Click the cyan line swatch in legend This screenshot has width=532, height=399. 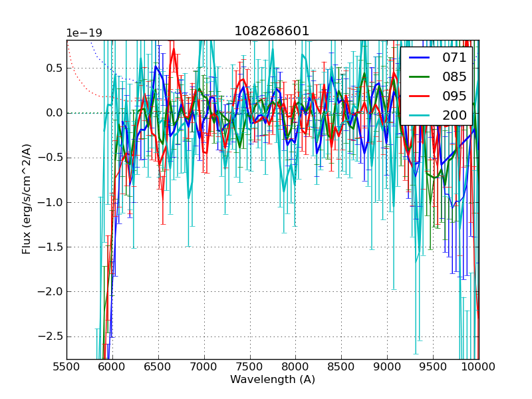[420, 116]
